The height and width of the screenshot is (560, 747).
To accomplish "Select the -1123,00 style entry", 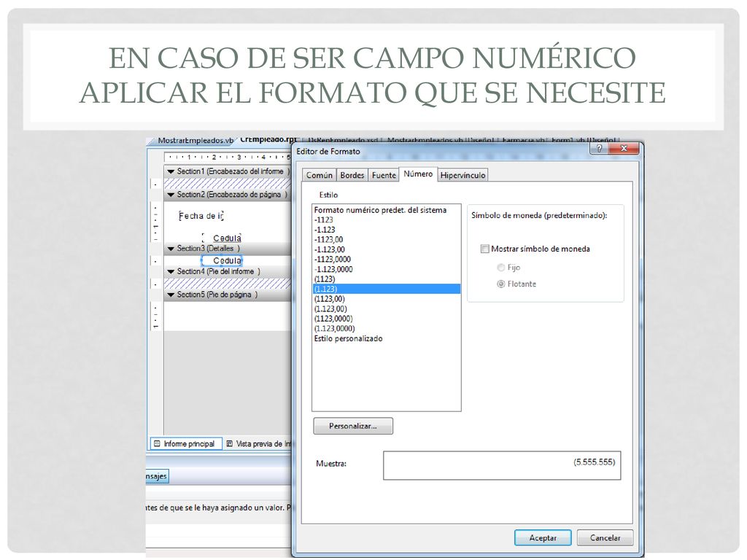I will [387, 239].
